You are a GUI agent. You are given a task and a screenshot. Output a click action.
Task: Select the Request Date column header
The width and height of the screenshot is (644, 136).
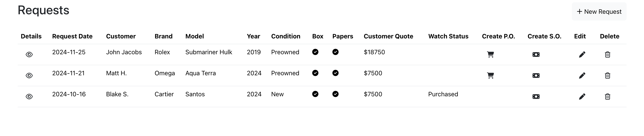pyautogui.click(x=72, y=36)
